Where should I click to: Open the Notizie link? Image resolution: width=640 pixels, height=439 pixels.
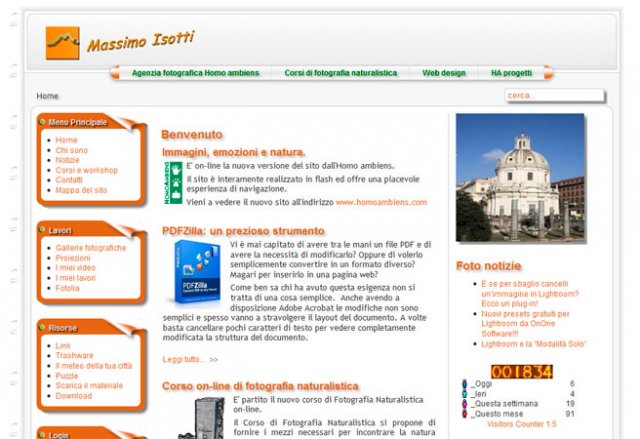(x=67, y=160)
